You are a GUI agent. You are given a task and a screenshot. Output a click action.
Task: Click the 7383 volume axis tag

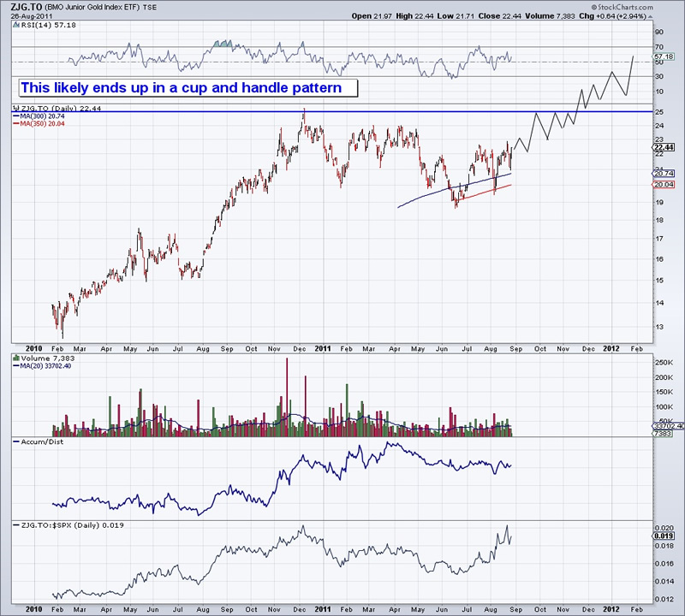point(663,433)
